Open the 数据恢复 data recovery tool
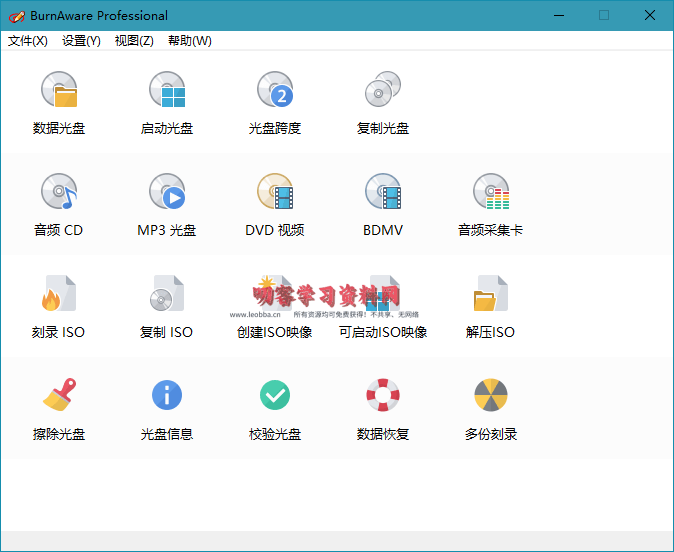The height and width of the screenshot is (552, 674). [383, 396]
